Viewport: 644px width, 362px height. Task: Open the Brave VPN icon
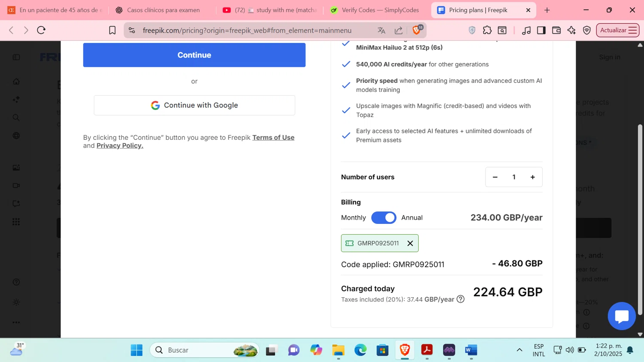coord(587,30)
